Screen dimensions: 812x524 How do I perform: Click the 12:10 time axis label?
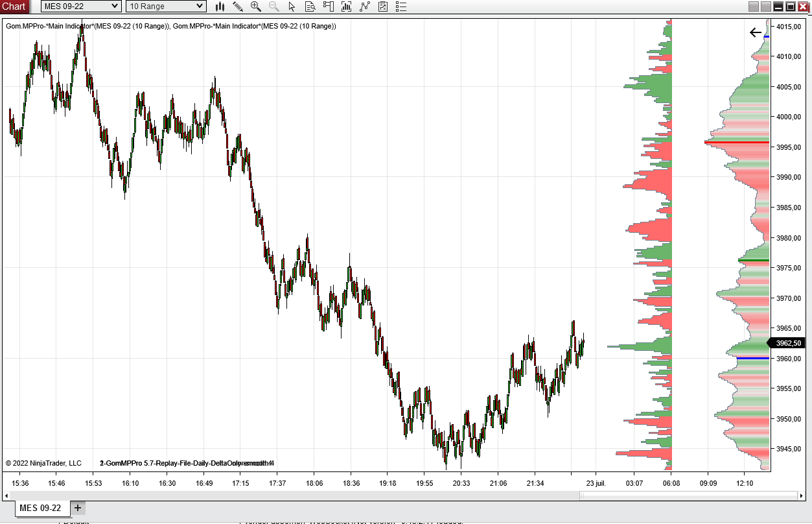coord(745,483)
